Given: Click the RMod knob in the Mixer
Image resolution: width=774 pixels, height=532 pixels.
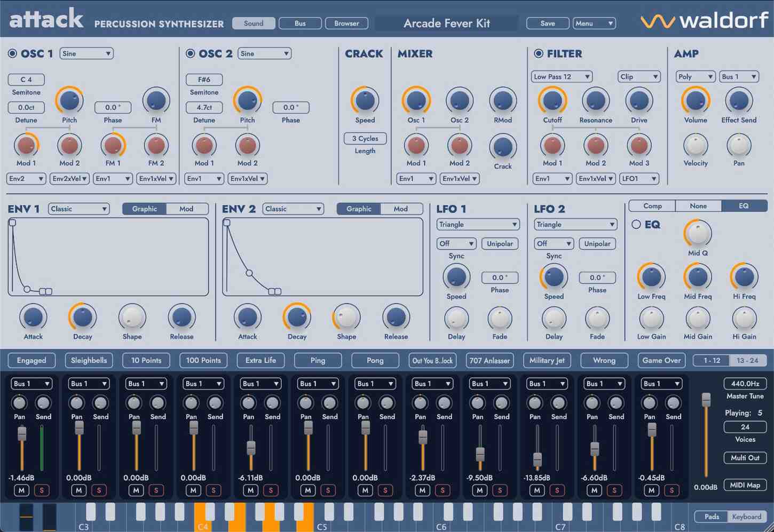Looking at the screenshot, I should tap(502, 100).
